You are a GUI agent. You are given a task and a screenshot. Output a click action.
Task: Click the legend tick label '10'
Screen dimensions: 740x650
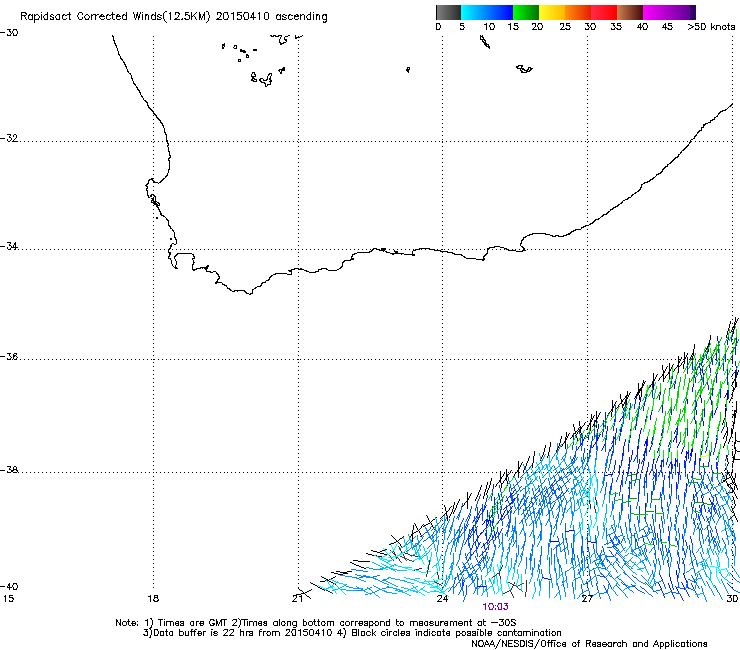coord(488,27)
